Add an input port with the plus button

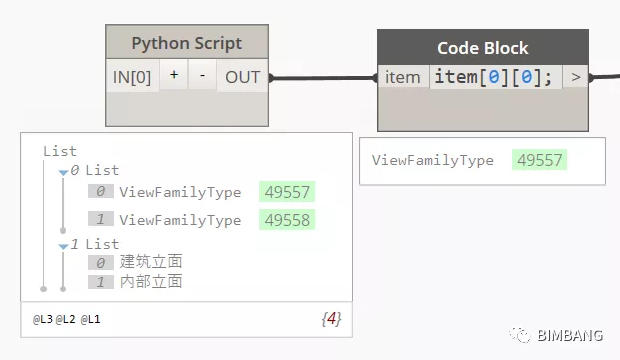pos(174,75)
